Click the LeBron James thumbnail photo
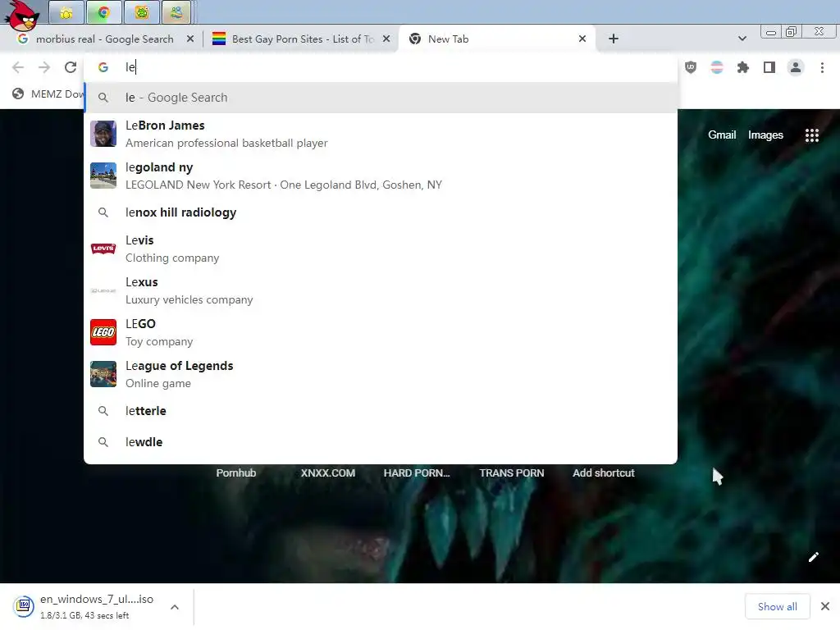The height and width of the screenshot is (630, 840). pos(103,134)
